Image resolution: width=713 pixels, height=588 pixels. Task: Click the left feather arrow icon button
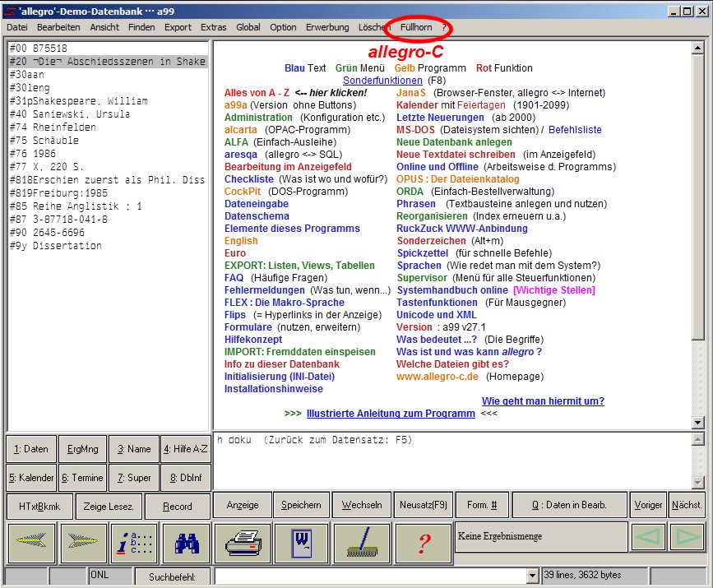[31, 542]
